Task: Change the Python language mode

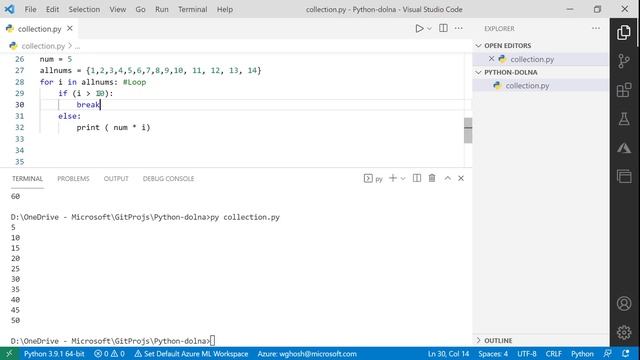Action: (x=582, y=353)
